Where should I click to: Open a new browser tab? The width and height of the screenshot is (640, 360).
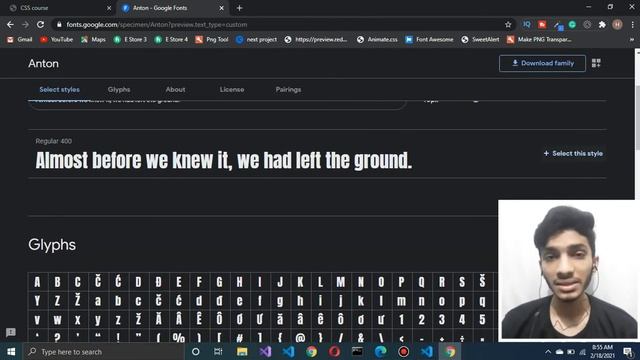[240, 8]
